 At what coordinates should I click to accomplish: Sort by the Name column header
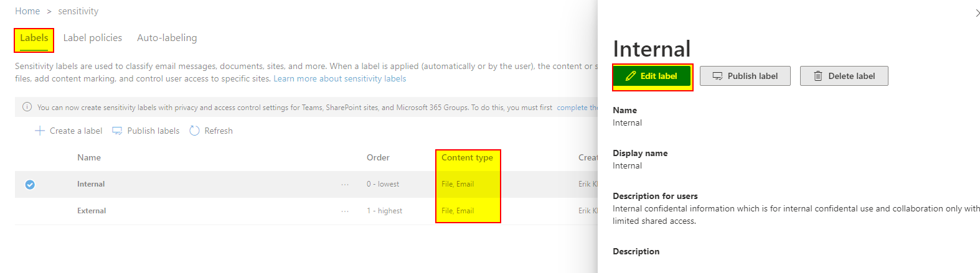coord(89,157)
